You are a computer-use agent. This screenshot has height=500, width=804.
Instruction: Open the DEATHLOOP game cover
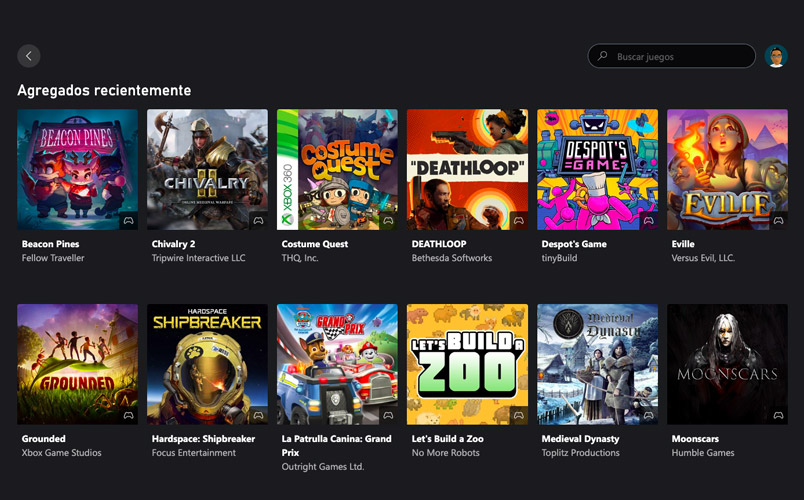[467, 169]
